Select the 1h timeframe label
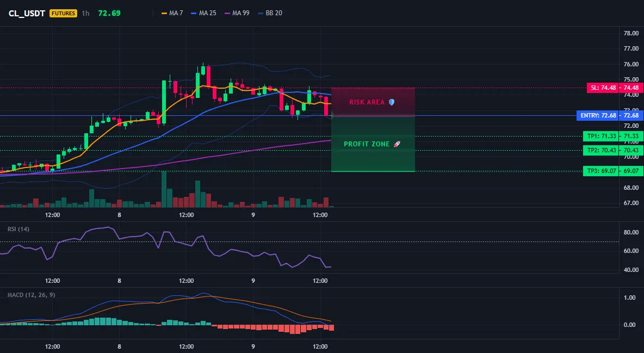The image size is (644, 353). (85, 13)
